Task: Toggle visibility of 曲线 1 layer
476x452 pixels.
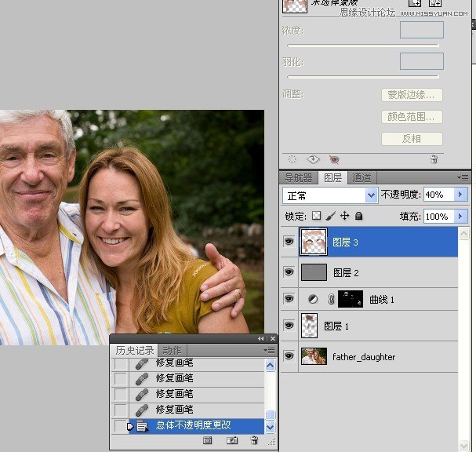Action: (289, 299)
